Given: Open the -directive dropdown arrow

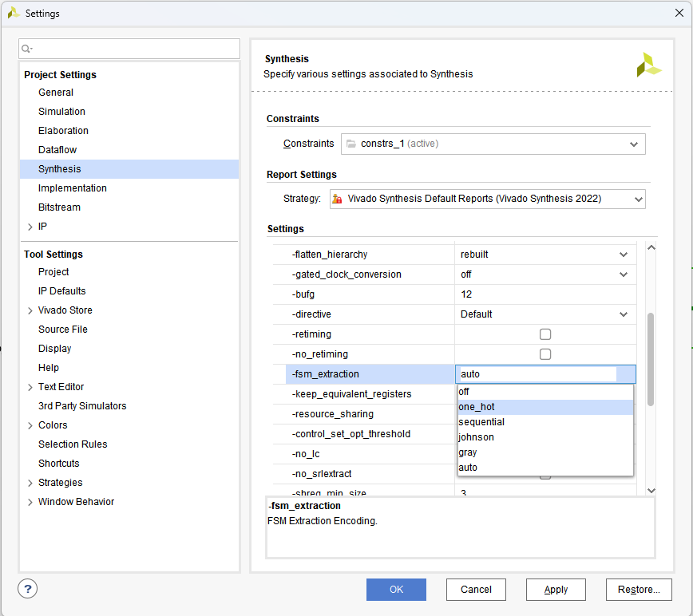Looking at the screenshot, I should pos(624,314).
